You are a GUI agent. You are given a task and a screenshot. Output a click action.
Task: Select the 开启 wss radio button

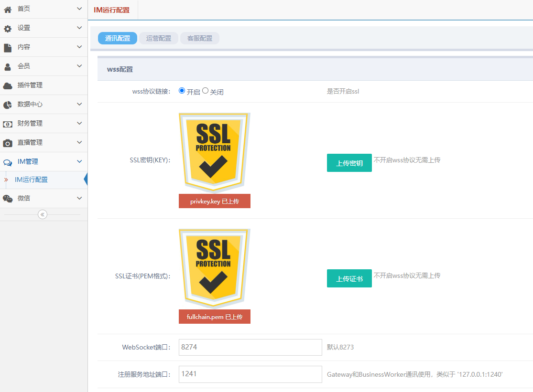click(x=182, y=91)
